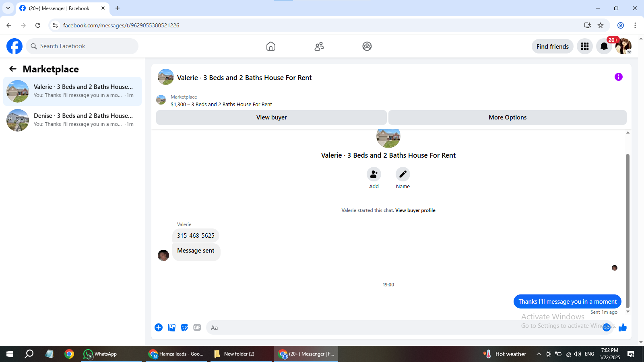Open the Chrome profile icon
The width and height of the screenshot is (644, 362).
pos(621,25)
